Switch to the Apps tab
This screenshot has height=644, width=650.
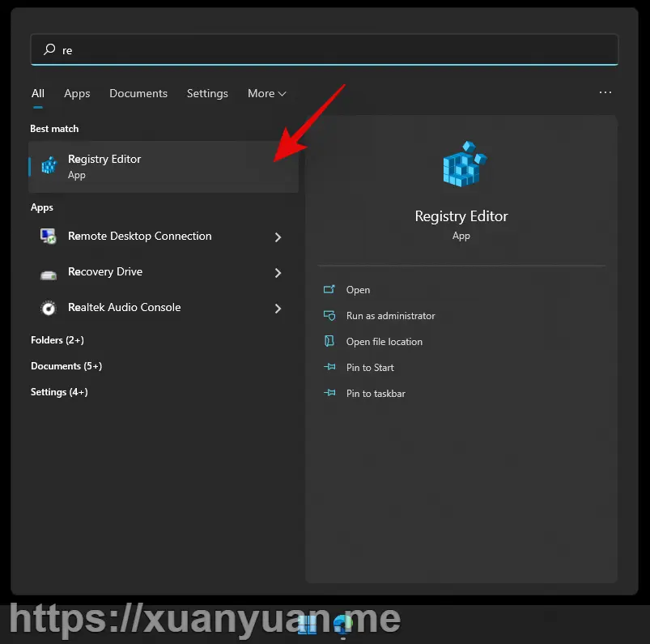click(x=77, y=94)
